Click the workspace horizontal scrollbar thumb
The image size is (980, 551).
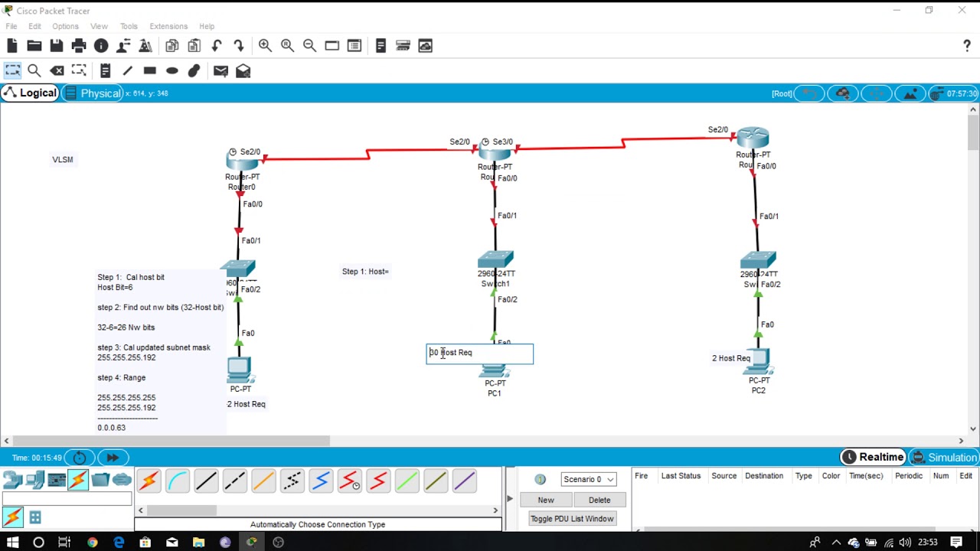click(171, 440)
